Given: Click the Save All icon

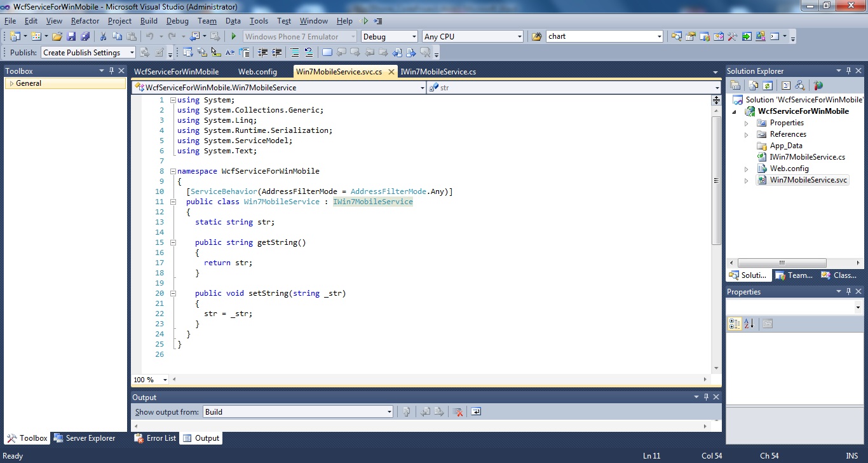Looking at the screenshot, I should coord(85,36).
